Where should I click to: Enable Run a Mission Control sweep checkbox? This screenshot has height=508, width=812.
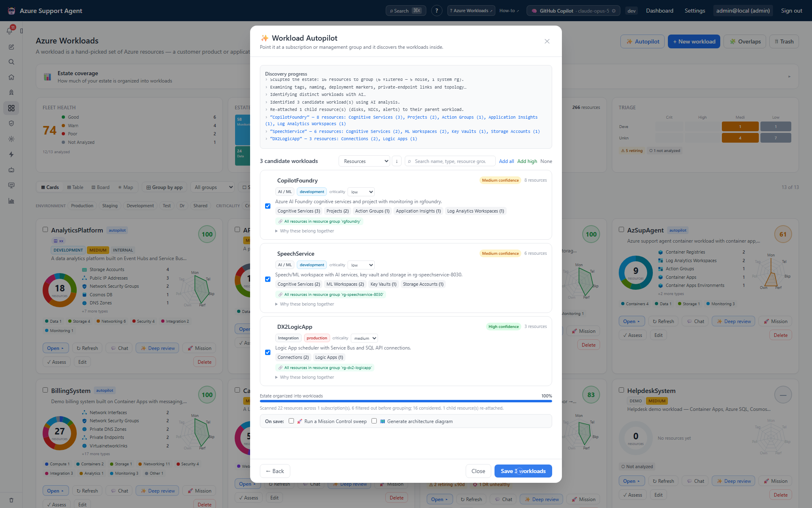[291, 421]
